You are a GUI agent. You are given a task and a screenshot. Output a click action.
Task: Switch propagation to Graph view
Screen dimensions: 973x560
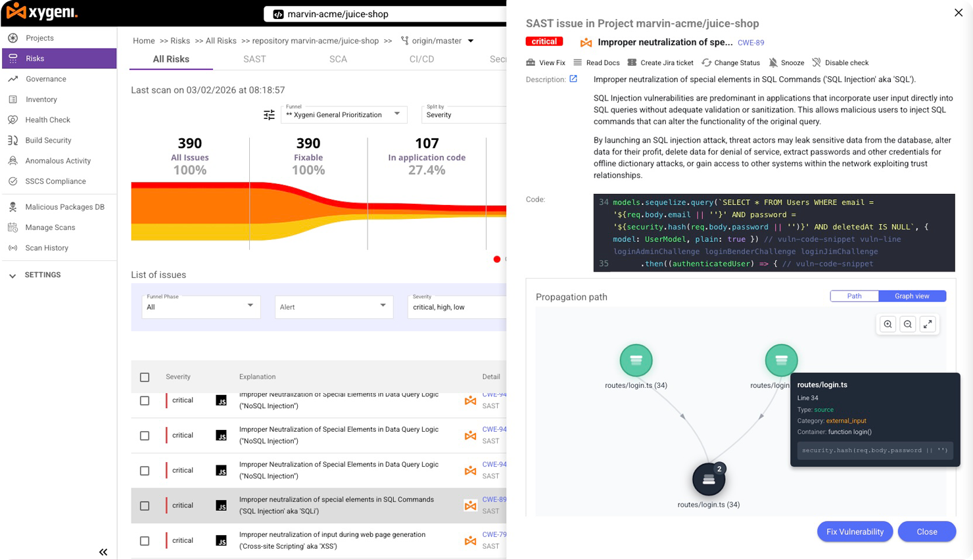(x=912, y=296)
